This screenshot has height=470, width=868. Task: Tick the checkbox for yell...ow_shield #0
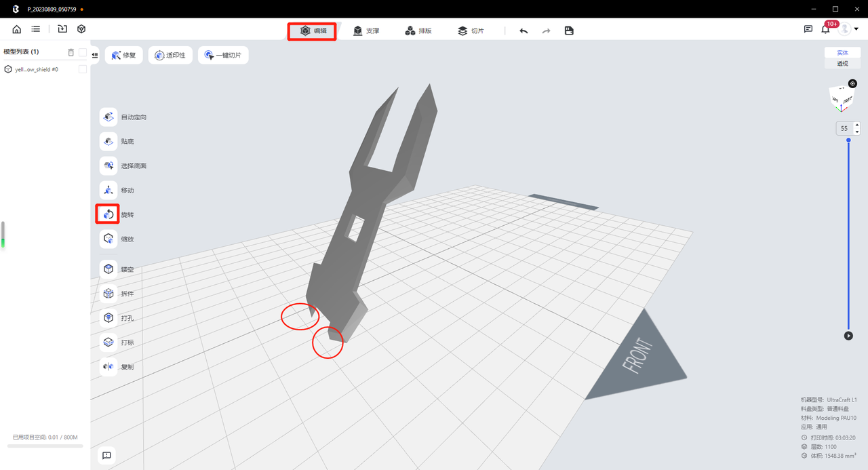[x=83, y=69]
